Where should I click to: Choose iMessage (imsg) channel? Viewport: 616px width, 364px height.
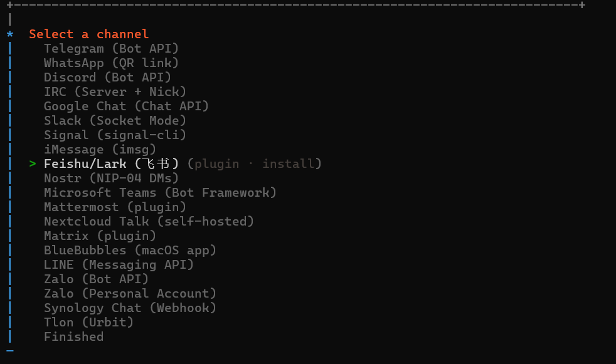click(x=100, y=150)
